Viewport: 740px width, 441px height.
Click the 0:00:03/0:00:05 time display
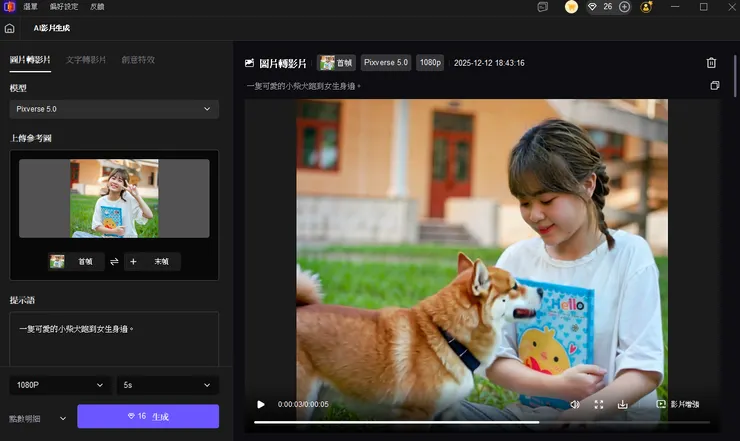coord(303,405)
